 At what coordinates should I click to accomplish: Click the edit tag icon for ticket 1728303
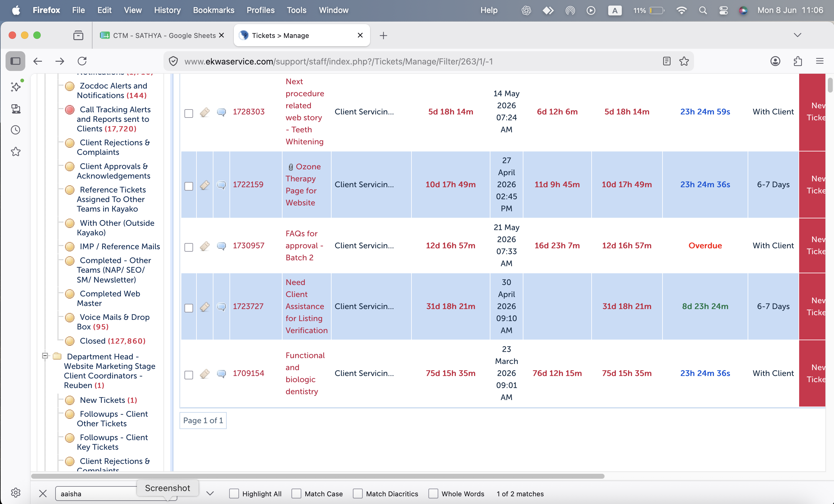coord(204,112)
